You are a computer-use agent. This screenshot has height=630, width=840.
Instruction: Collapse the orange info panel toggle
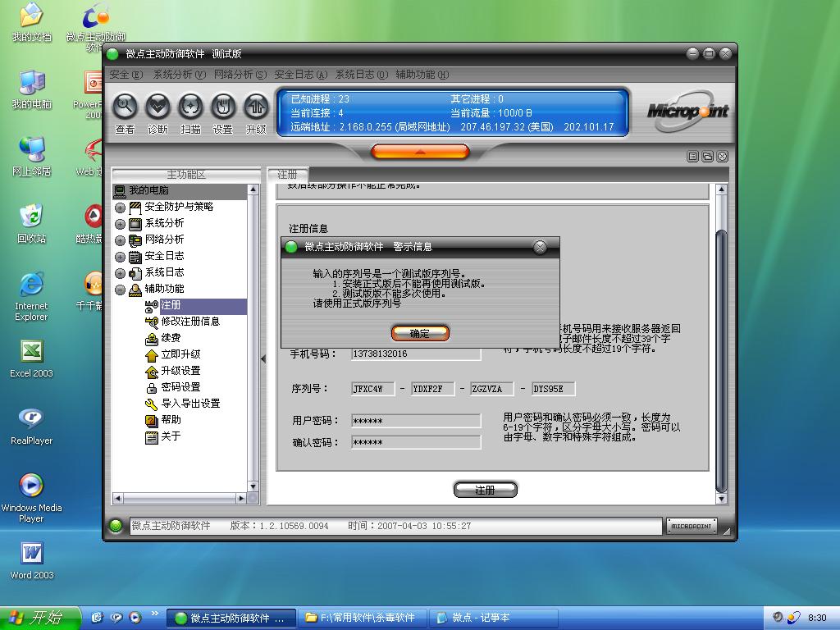[420, 152]
